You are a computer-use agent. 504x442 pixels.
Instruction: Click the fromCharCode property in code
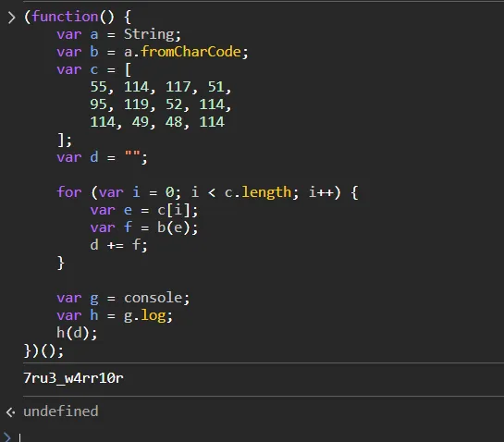pos(191,52)
